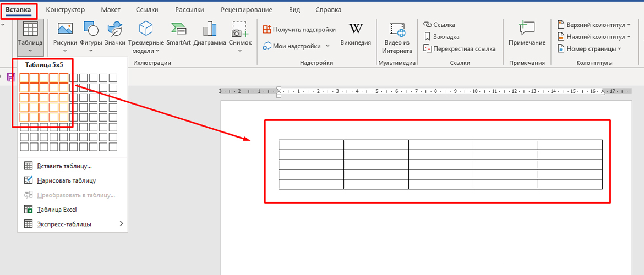
Task: Insert Видео из Интернета
Action: [397, 31]
